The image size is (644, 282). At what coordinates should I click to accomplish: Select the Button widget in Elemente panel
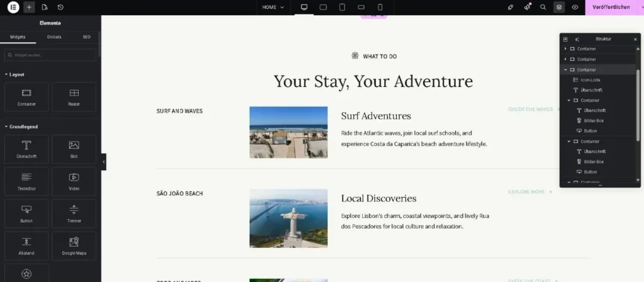click(26, 213)
